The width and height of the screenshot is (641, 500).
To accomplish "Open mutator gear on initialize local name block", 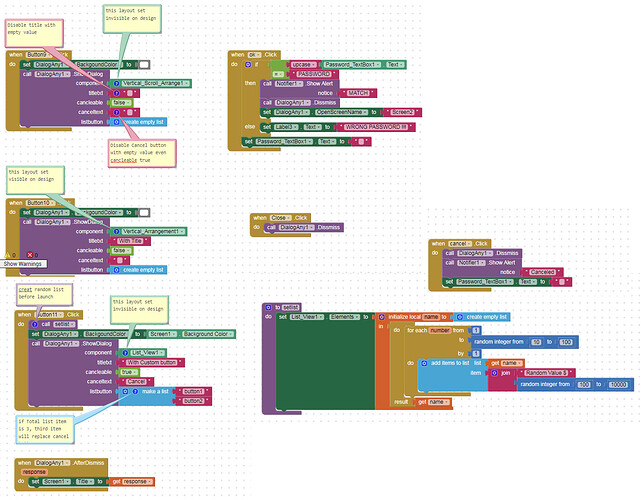I will [x=381, y=317].
